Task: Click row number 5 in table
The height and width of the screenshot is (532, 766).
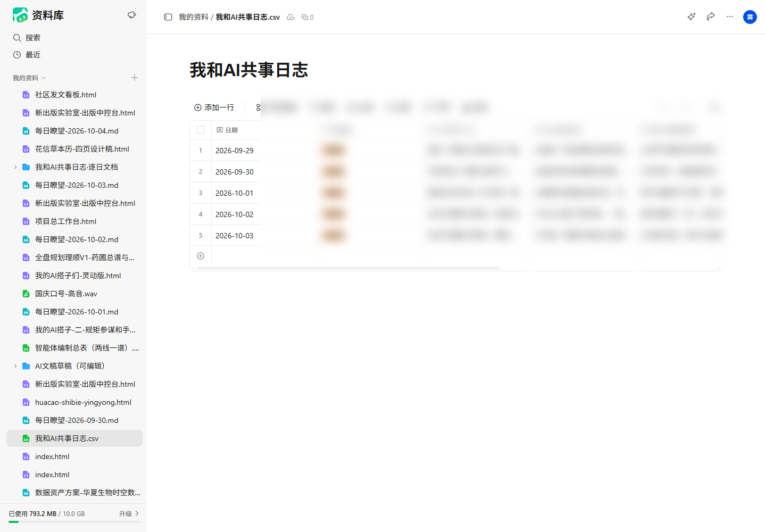Action: tap(201, 236)
